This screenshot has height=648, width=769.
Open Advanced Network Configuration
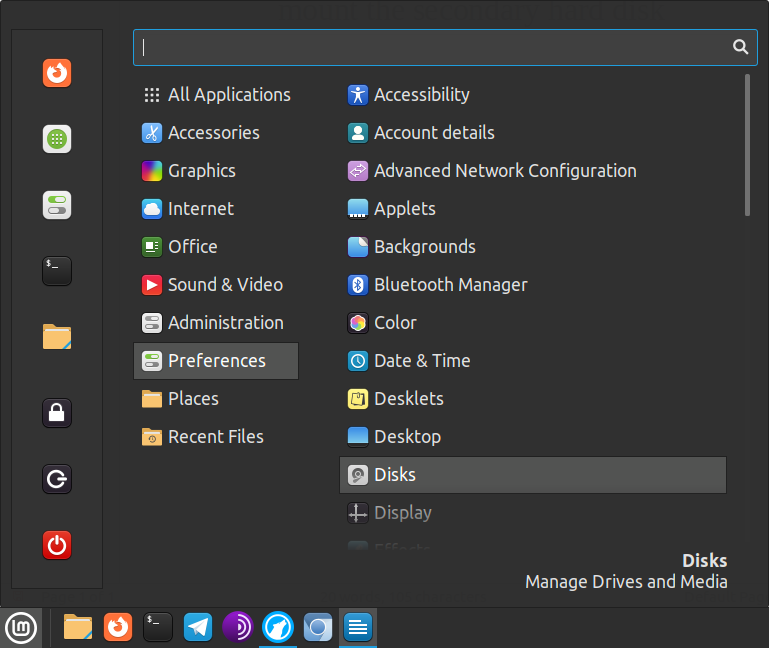[x=533, y=171]
